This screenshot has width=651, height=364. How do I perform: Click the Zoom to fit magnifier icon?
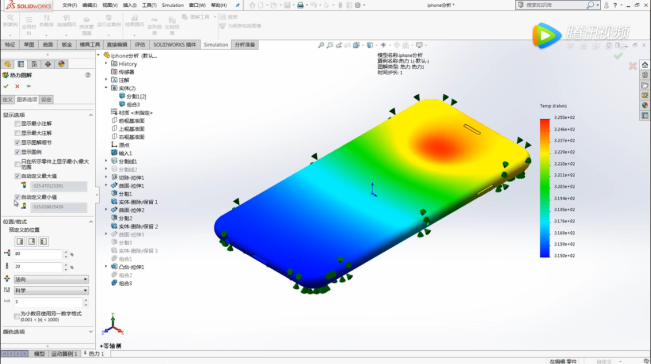321,45
